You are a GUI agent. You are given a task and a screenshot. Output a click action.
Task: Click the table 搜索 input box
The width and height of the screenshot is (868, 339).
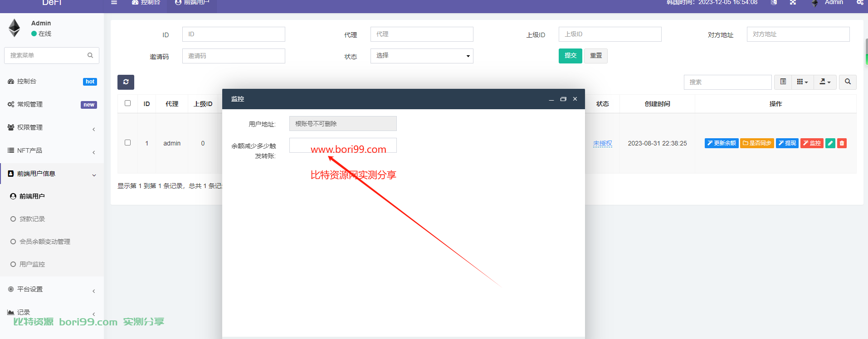(x=727, y=82)
